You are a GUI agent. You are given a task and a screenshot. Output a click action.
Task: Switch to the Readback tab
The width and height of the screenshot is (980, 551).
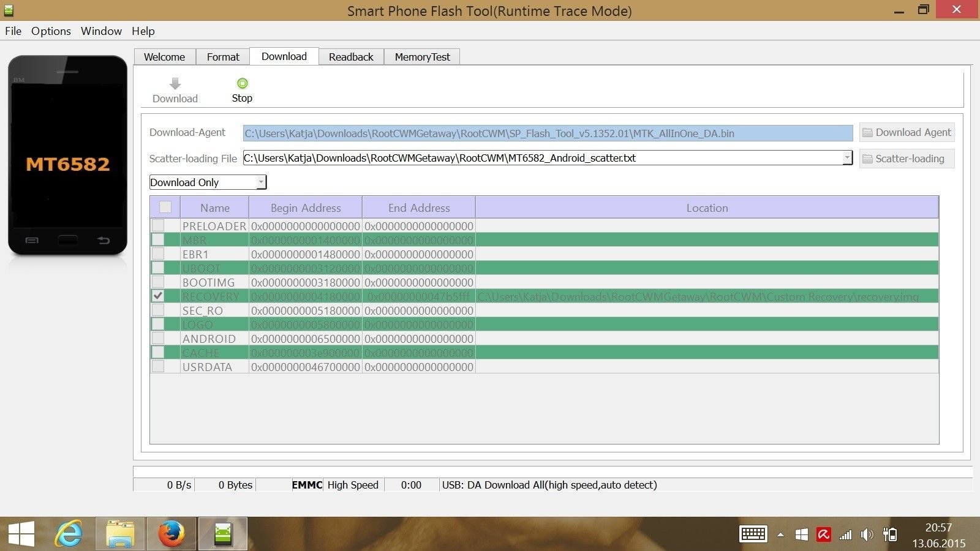click(x=351, y=57)
